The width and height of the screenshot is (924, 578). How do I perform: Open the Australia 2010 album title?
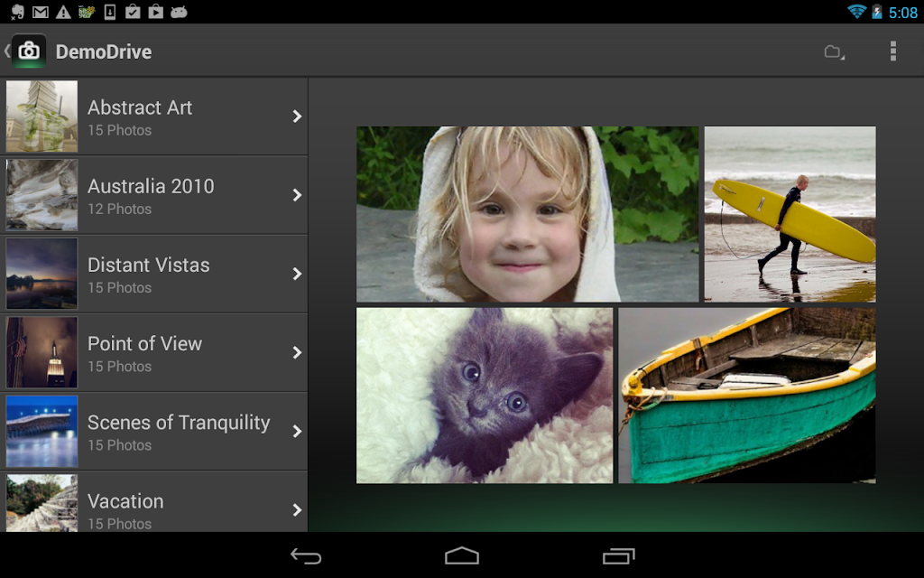click(x=151, y=186)
